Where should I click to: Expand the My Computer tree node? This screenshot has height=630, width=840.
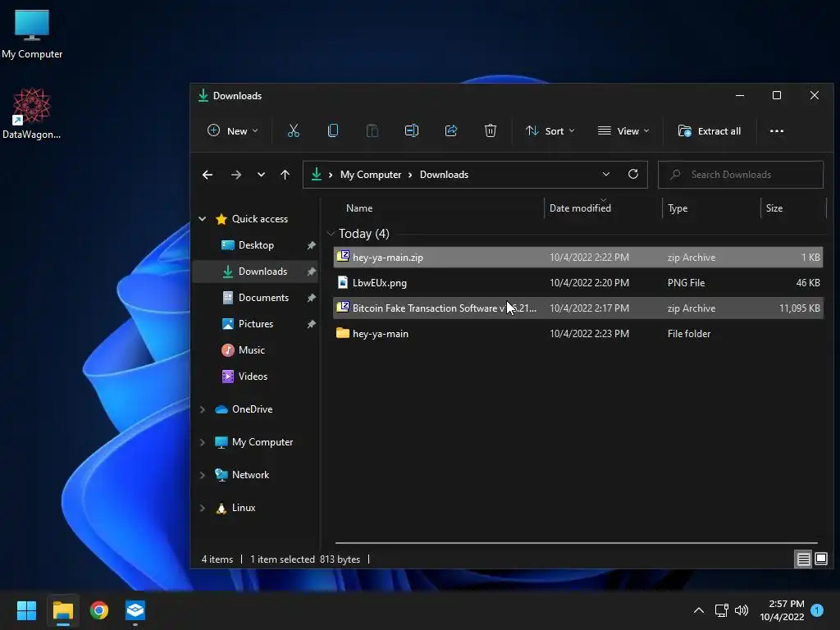pos(203,442)
